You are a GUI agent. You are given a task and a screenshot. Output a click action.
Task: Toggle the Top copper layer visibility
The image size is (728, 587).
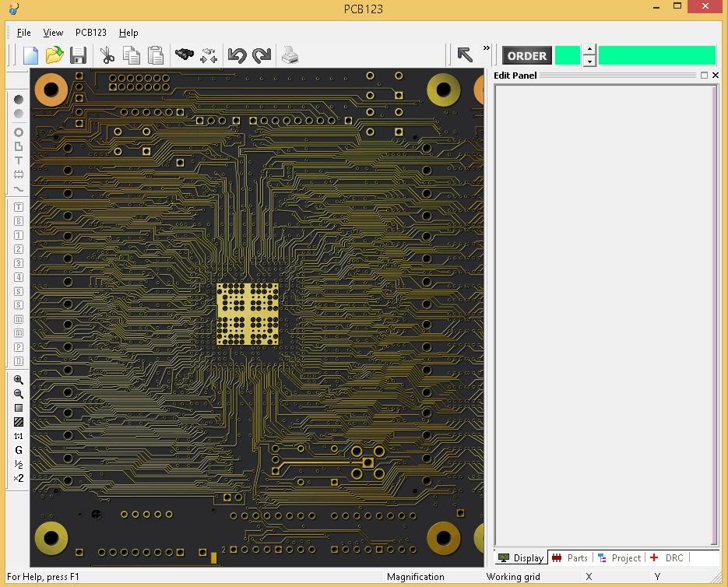[18, 206]
